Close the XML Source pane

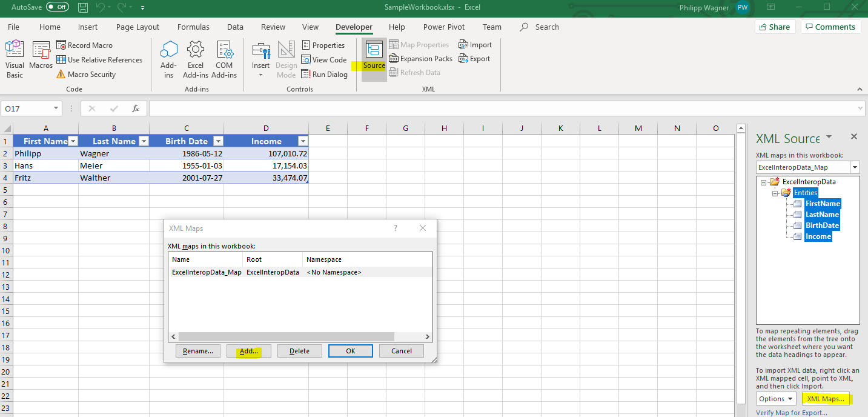tap(854, 137)
